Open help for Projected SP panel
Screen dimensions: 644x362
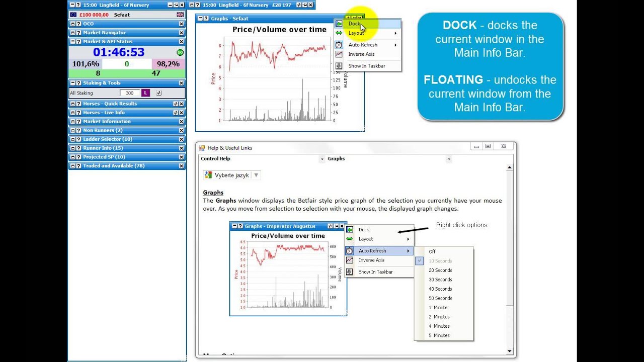pyautogui.click(x=78, y=157)
